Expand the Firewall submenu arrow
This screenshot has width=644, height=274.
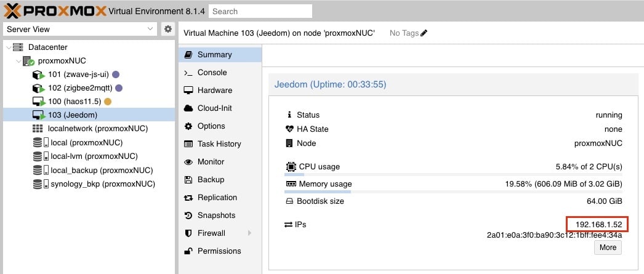point(249,233)
